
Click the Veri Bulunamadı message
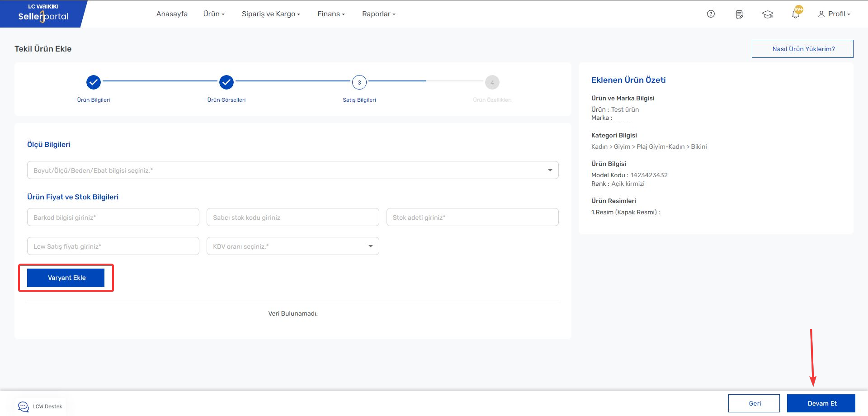coord(293,313)
